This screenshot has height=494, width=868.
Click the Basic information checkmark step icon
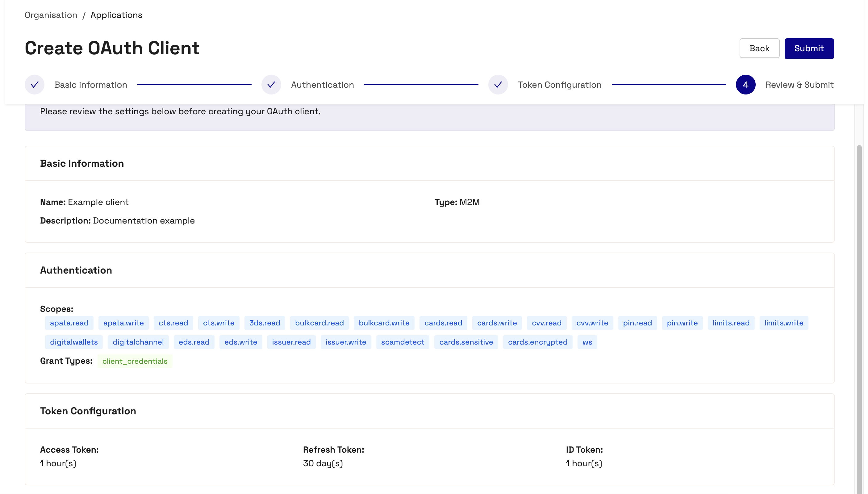[x=35, y=85]
